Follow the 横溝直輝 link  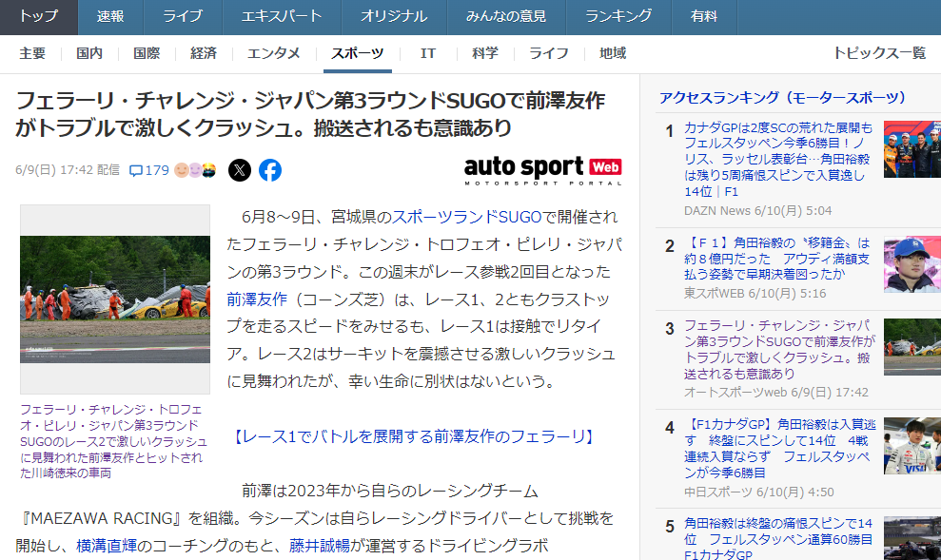(107, 546)
